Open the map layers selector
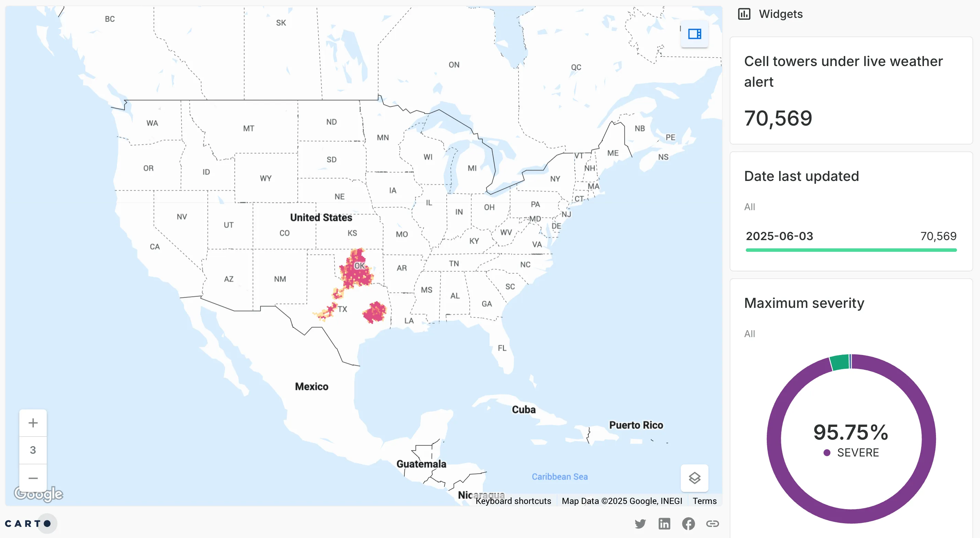Image resolution: width=980 pixels, height=538 pixels. tap(694, 478)
